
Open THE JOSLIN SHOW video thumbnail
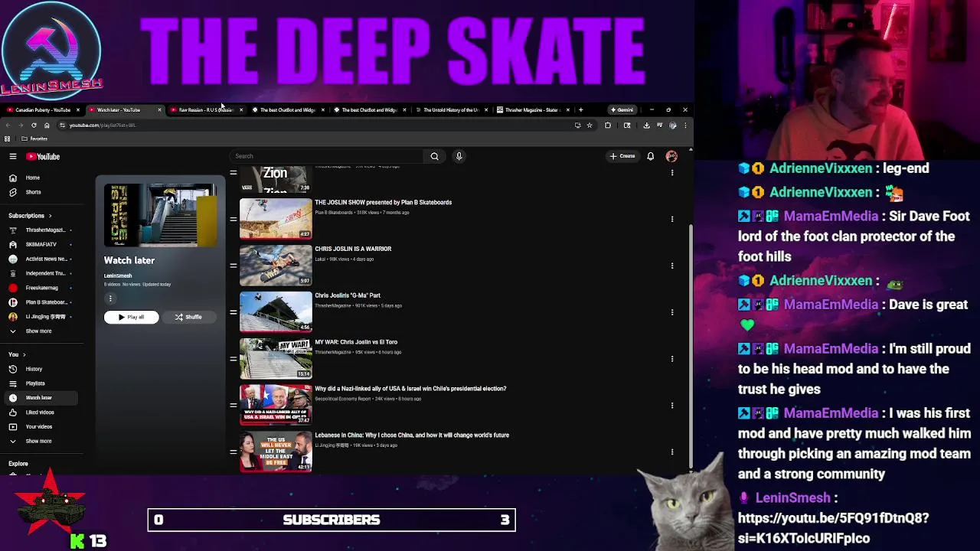276,219
